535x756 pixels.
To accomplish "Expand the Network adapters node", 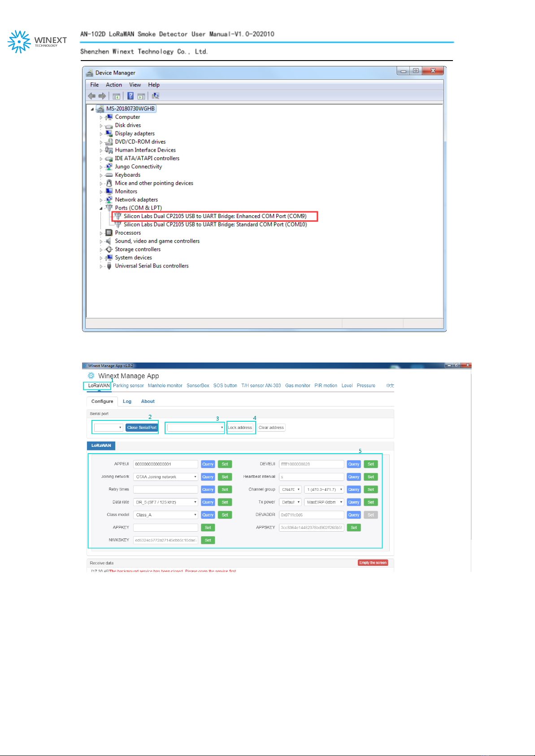I will [101, 200].
